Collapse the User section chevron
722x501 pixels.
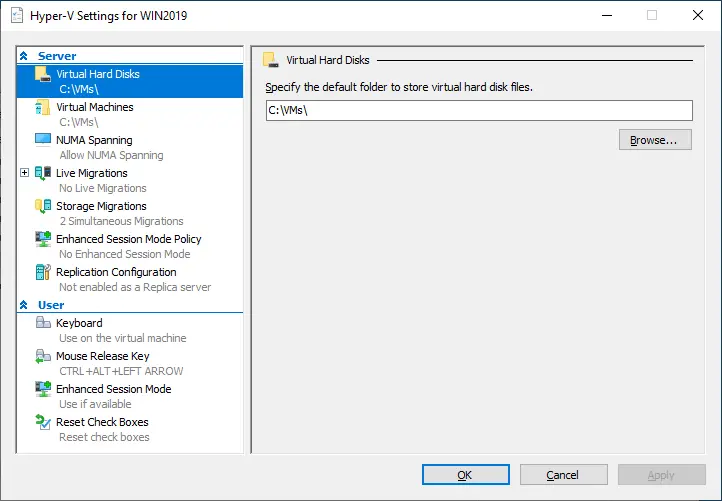[24, 305]
